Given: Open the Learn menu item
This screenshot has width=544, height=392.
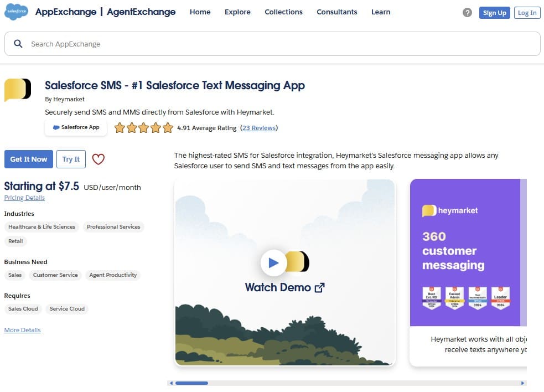Looking at the screenshot, I should pos(381,12).
